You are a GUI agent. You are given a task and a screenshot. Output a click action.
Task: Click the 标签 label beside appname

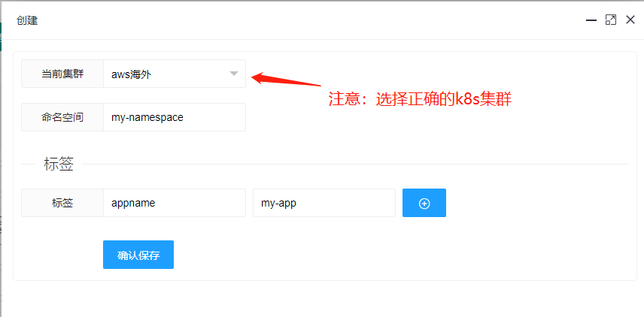click(x=62, y=203)
